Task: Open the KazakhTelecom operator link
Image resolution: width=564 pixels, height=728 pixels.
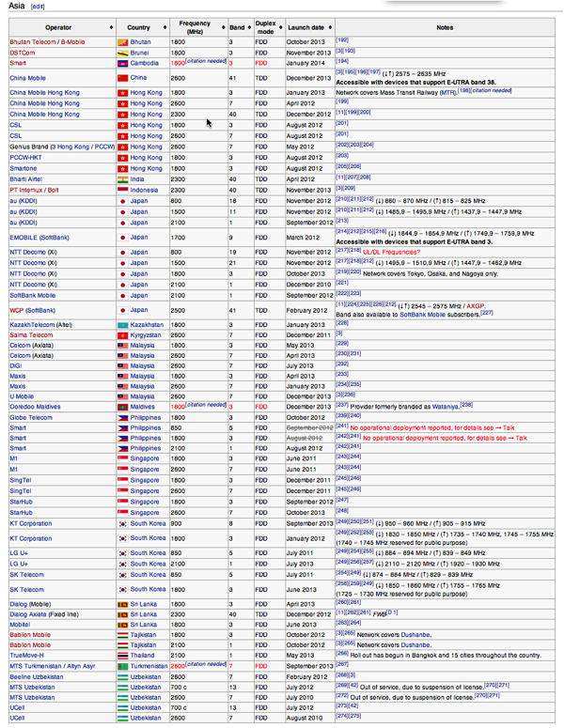Action: [32, 325]
